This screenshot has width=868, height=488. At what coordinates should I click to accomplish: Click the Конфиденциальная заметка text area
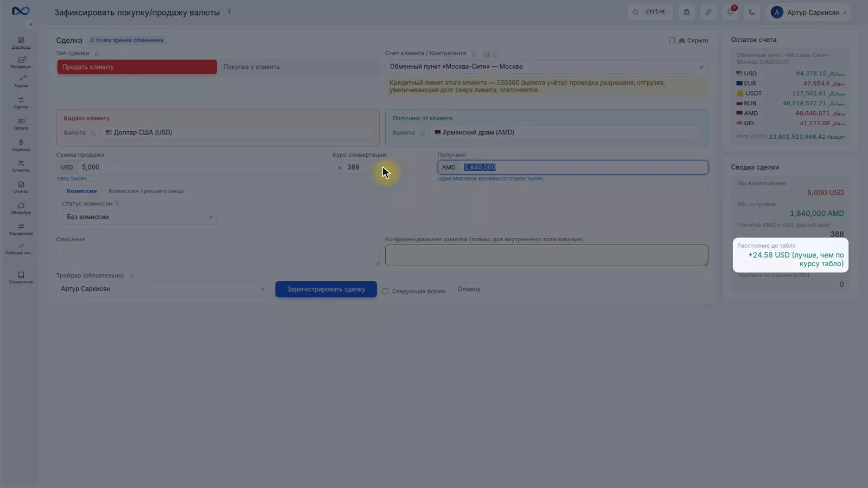(546, 255)
